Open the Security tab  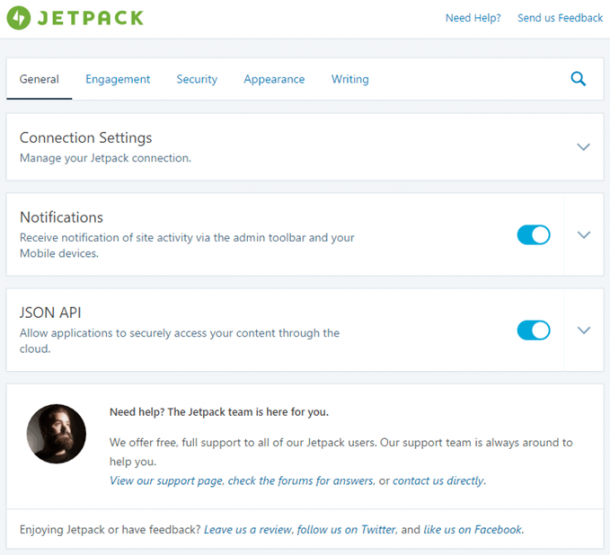coord(197,79)
